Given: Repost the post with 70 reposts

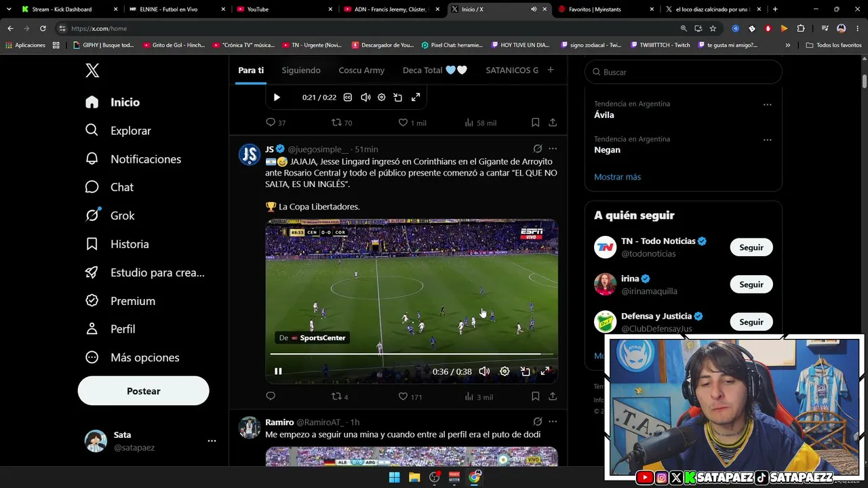Looking at the screenshot, I should [341, 123].
